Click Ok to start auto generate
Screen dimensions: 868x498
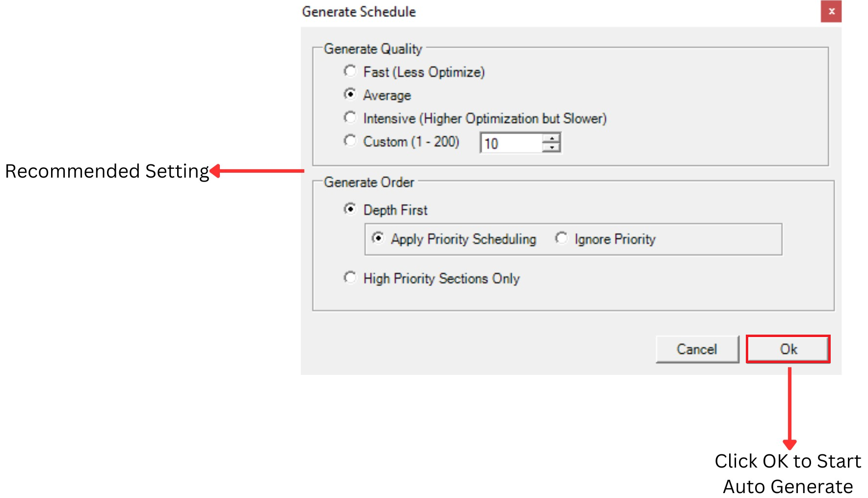[788, 349]
